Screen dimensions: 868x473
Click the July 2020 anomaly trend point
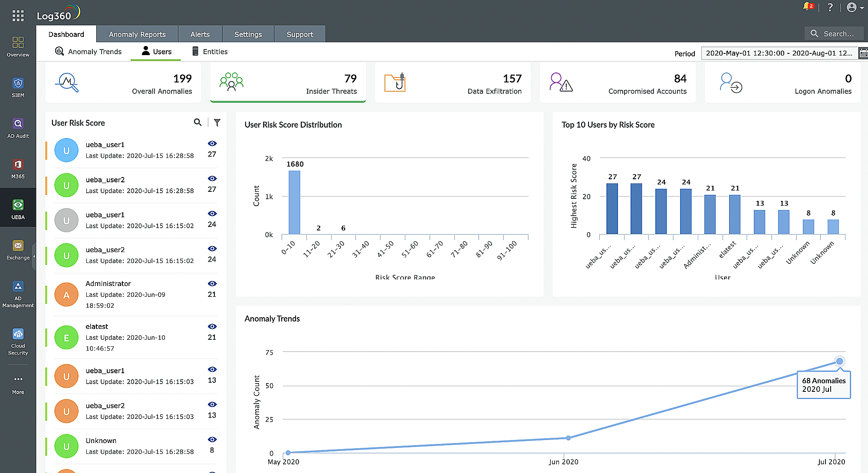coord(839,361)
